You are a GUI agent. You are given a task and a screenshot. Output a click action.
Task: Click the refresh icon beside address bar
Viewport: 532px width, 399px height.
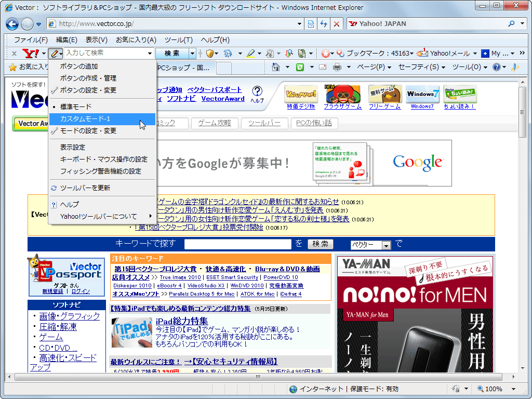[324, 24]
